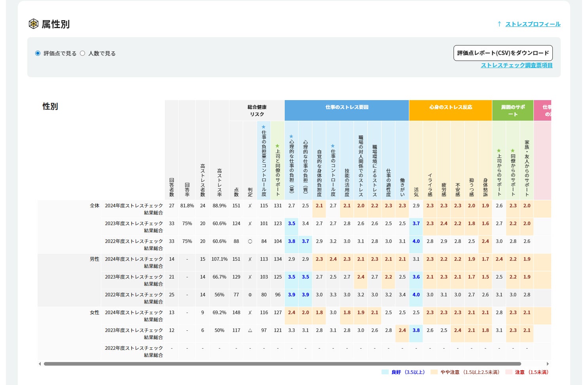The height and width of the screenshot is (385, 588).
Task: Select the 評価点で見る radio button
Action: tap(38, 53)
